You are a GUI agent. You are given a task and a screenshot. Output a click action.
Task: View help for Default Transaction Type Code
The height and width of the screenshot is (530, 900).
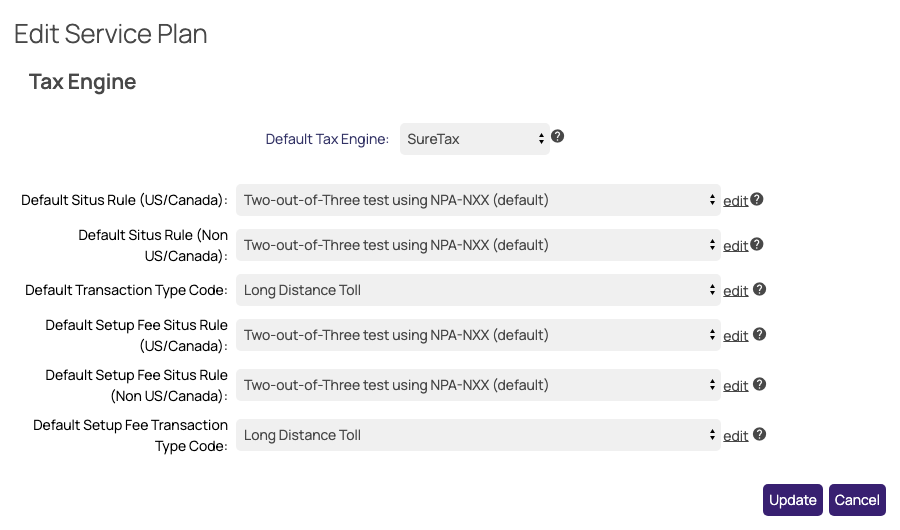point(759,289)
